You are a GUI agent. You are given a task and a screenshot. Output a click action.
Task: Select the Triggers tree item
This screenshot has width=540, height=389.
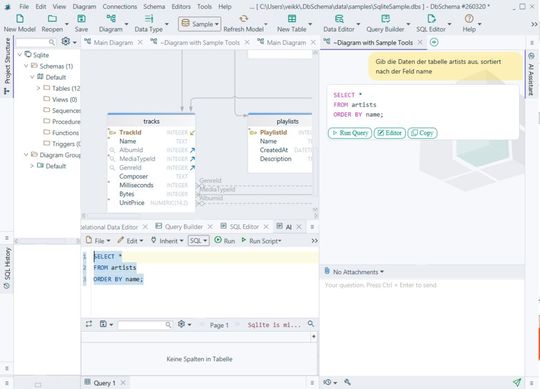[62, 144]
